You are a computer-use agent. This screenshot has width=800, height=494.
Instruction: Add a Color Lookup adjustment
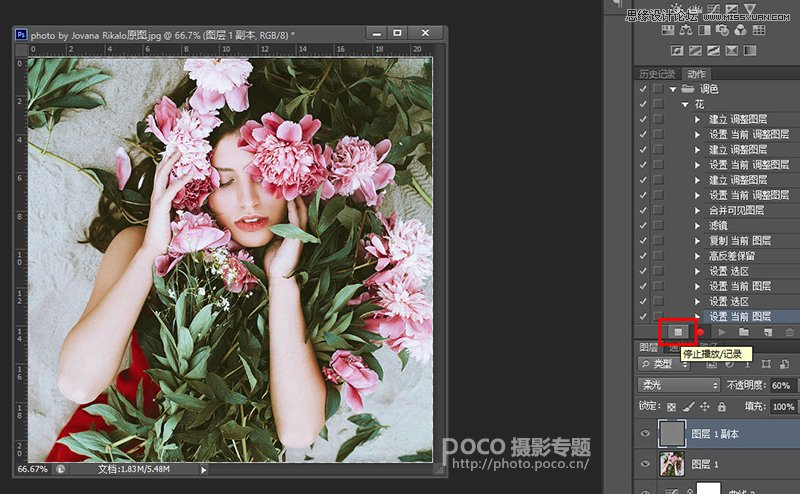click(x=759, y=30)
